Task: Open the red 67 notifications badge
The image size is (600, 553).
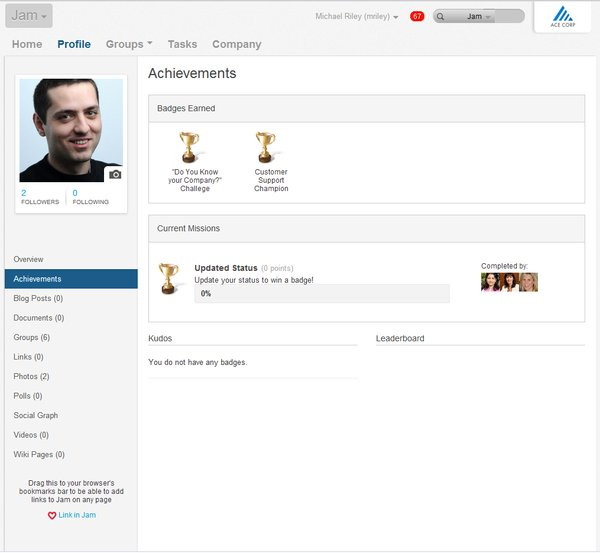Action: pos(417,16)
